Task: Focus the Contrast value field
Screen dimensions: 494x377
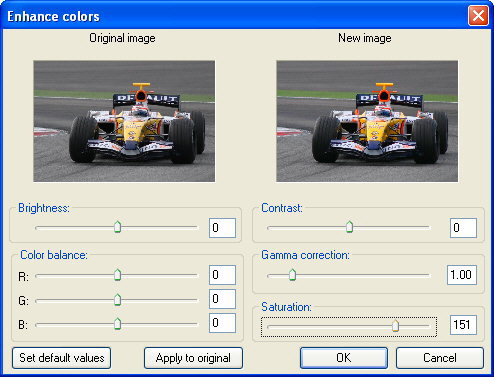Action: (x=463, y=228)
